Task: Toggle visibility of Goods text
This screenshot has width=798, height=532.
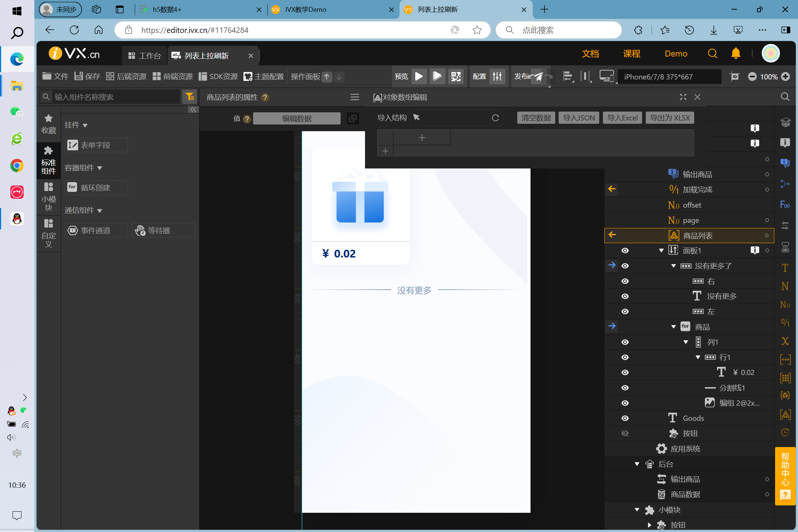Action: [625, 418]
